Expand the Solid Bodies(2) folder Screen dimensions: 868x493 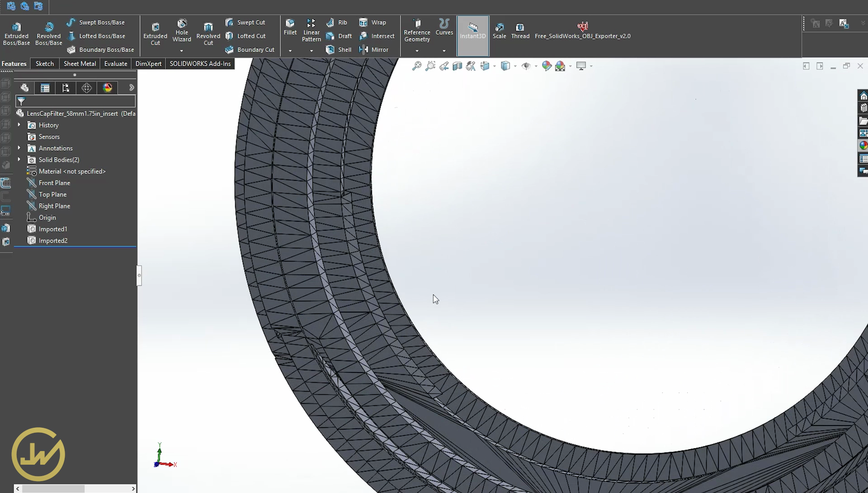(19, 159)
